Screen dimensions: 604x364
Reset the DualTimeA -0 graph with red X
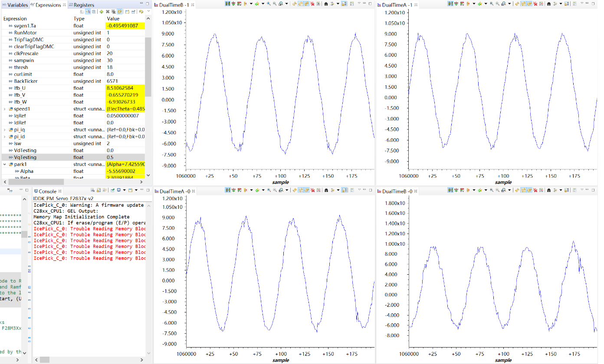[313, 190]
